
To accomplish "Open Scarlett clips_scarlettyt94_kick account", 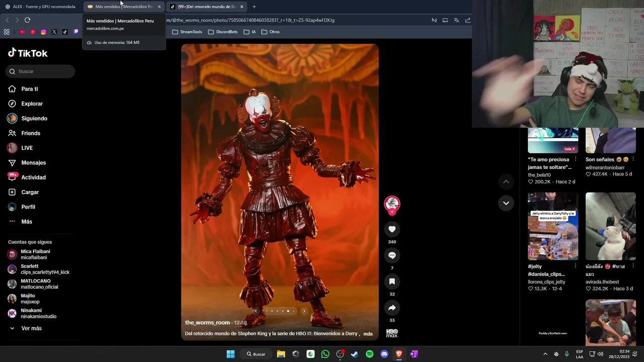I will pyautogui.click(x=39, y=269).
